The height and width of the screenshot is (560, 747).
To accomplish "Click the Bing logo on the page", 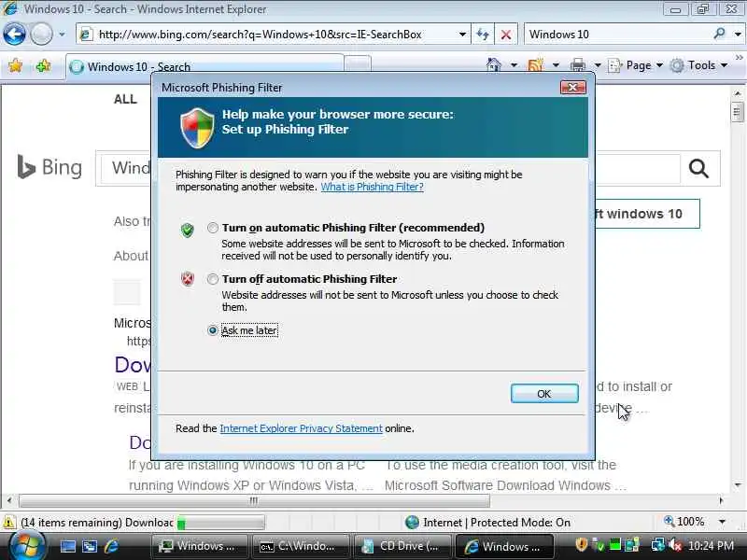I will [x=49, y=167].
